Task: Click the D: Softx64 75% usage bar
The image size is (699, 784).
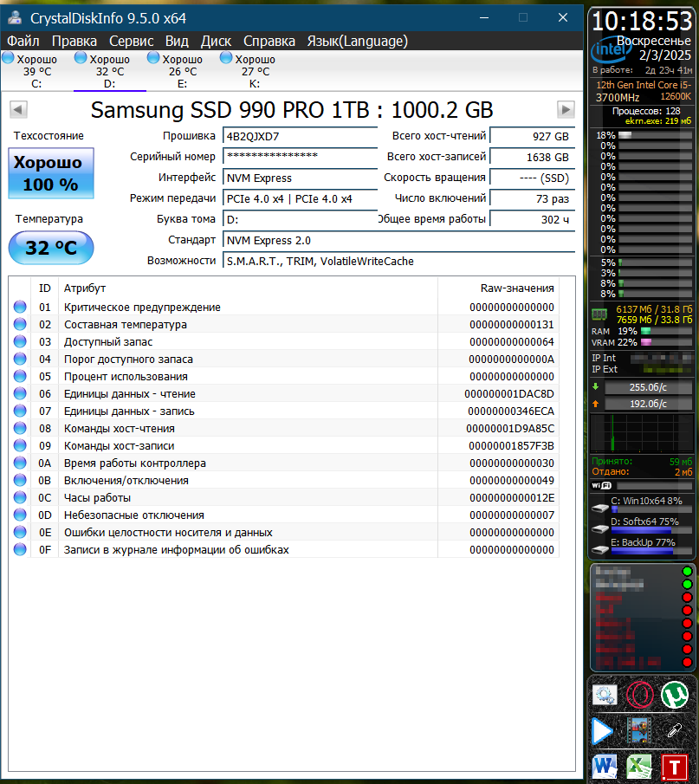Action: pyautogui.click(x=650, y=530)
